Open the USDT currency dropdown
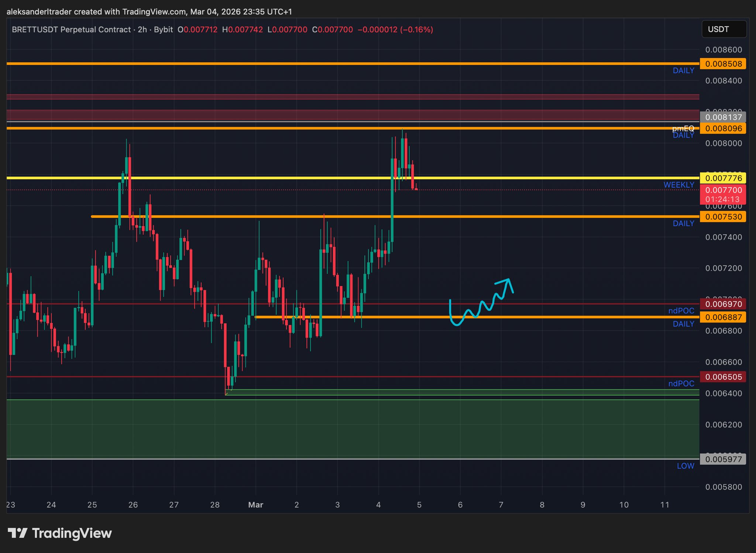Image resolution: width=756 pixels, height=553 pixels. (724, 29)
